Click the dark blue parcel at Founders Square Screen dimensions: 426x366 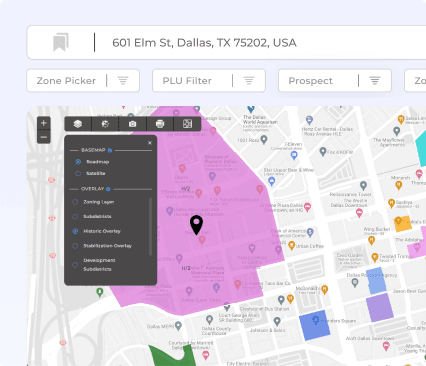(315, 325)
